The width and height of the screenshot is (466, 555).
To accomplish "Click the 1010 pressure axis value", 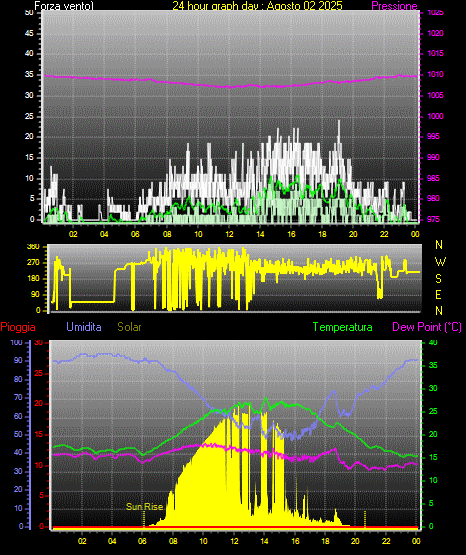I will (x=435, y=74).
